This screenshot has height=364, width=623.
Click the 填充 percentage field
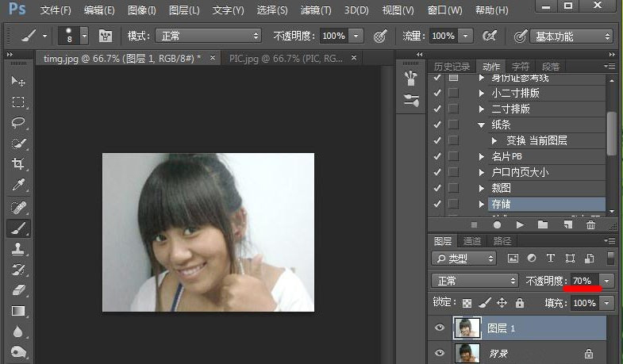tap(584, 303)
